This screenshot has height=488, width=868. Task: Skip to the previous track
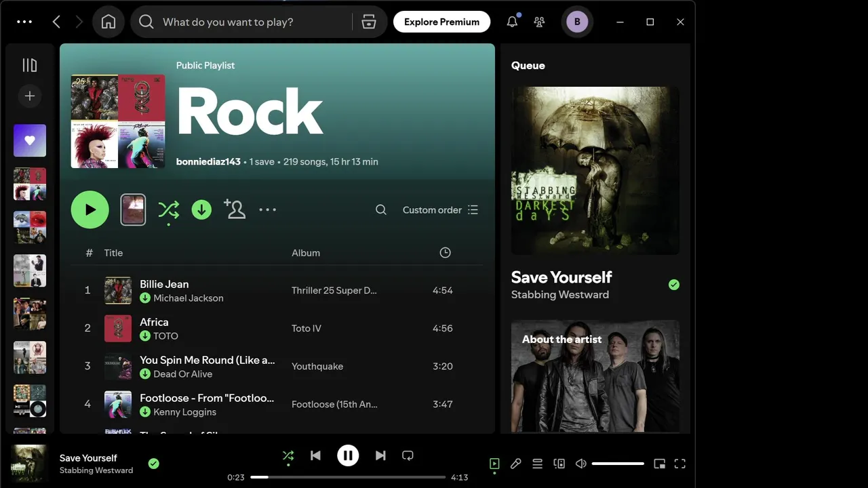(315, 455)
